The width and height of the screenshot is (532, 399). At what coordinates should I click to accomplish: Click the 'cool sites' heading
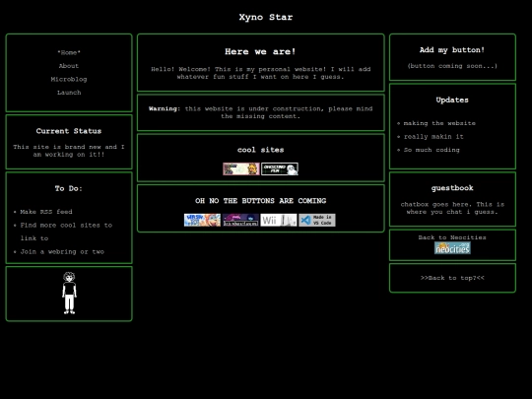(260, 150)
